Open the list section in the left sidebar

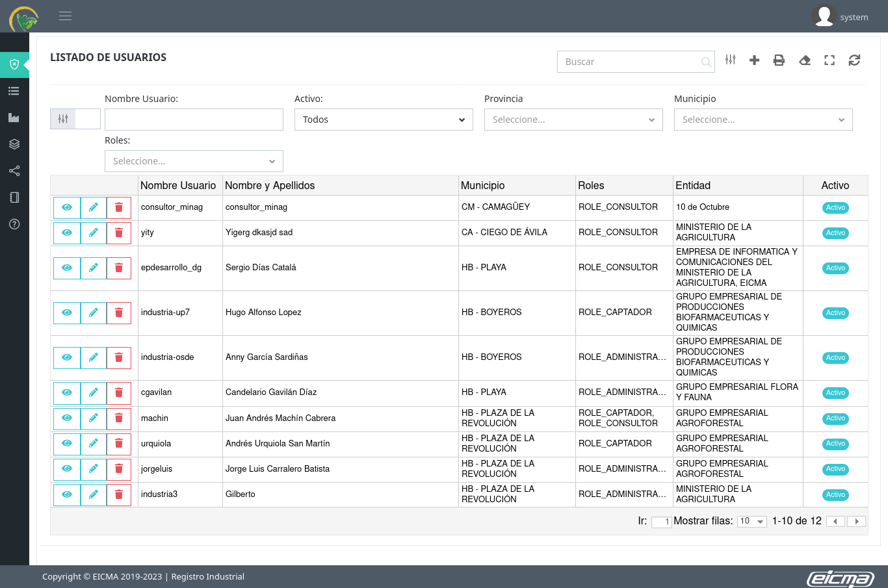[14, 91]
